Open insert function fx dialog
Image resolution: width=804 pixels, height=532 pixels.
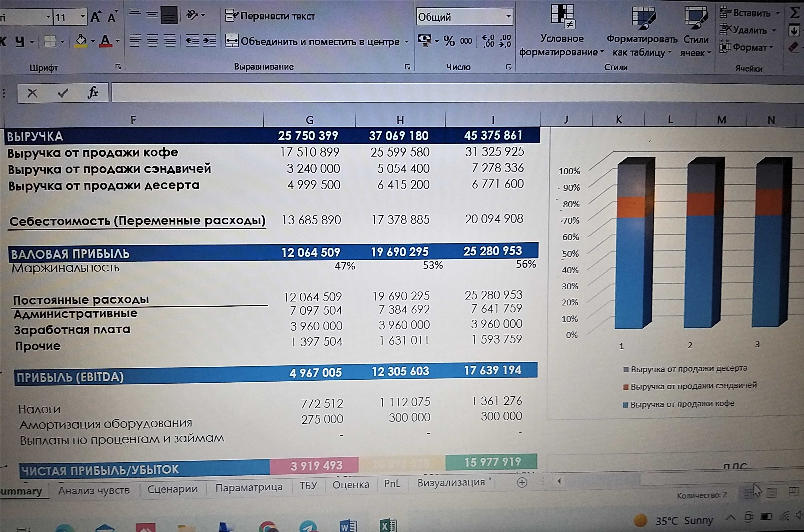point(93,92)
